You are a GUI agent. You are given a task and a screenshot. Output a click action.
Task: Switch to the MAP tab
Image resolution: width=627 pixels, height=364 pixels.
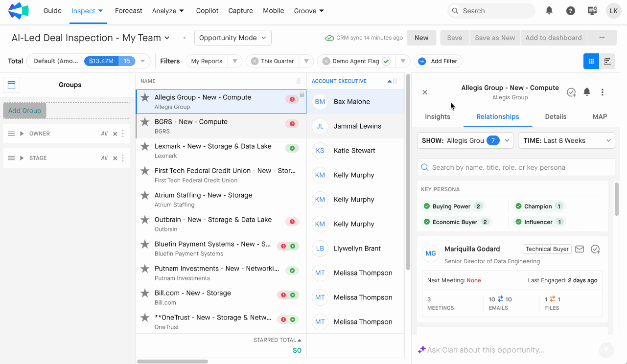click(600, 116)
